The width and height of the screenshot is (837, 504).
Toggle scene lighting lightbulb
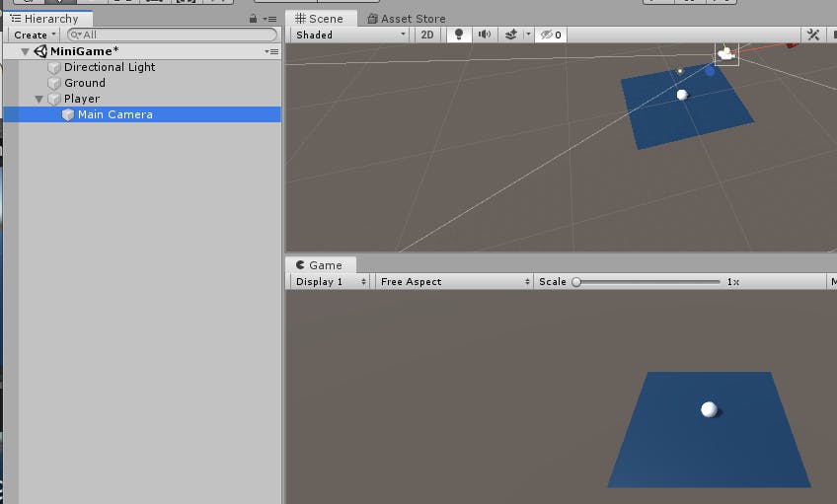point(459,35)
